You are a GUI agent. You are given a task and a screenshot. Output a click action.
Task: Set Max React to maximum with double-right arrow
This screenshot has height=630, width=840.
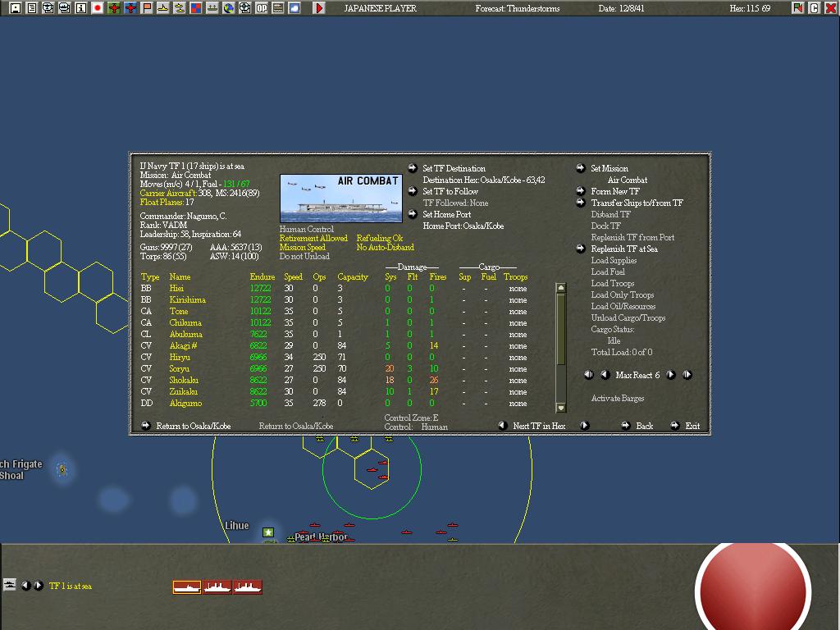(687, 375)
